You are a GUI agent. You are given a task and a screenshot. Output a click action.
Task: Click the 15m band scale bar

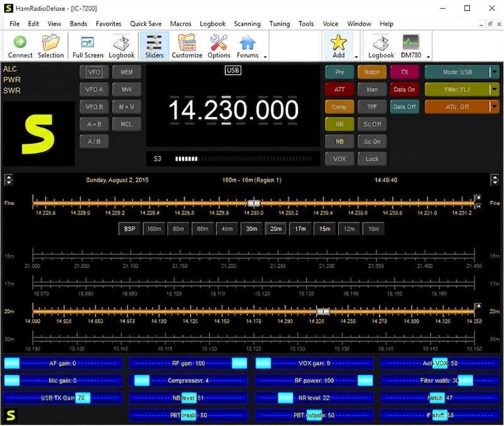coord(254,256)
